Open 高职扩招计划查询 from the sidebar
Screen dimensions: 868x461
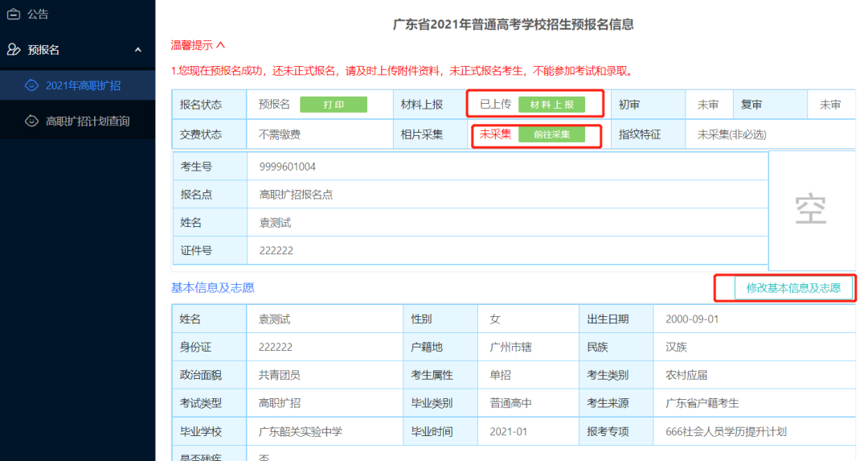click(88, 121)
